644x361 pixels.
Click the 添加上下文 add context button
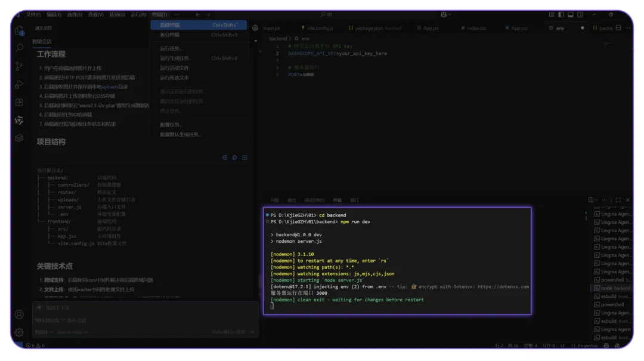click(x=53, y=307)
